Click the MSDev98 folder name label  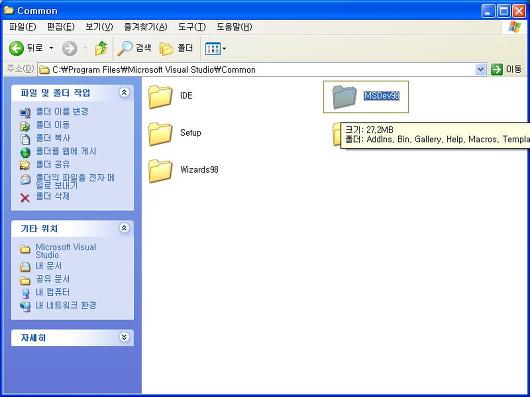point(382,96)
